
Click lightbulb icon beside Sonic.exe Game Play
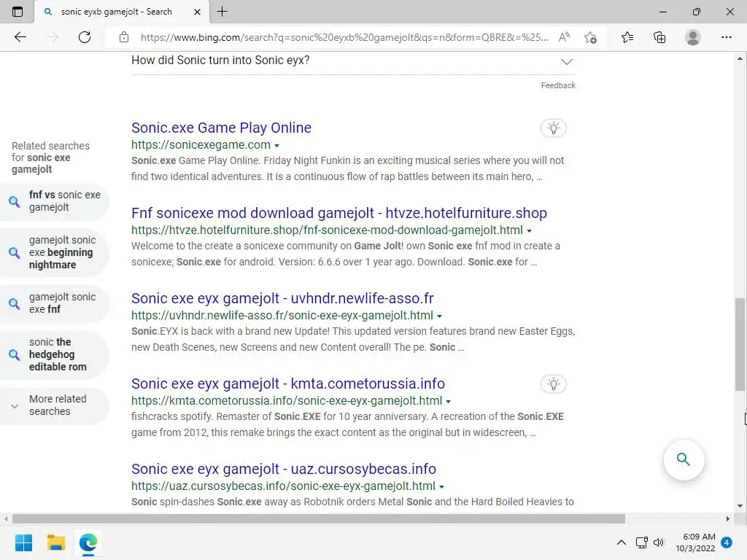coord(553,128)
